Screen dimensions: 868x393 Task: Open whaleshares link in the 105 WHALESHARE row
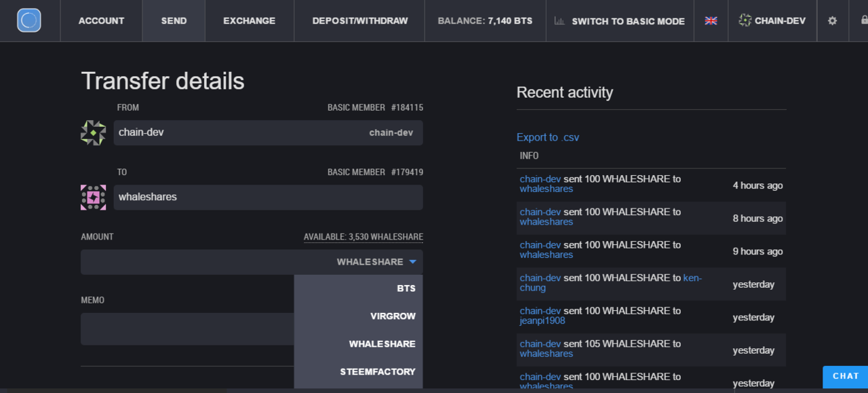click(x=547, y=354)
